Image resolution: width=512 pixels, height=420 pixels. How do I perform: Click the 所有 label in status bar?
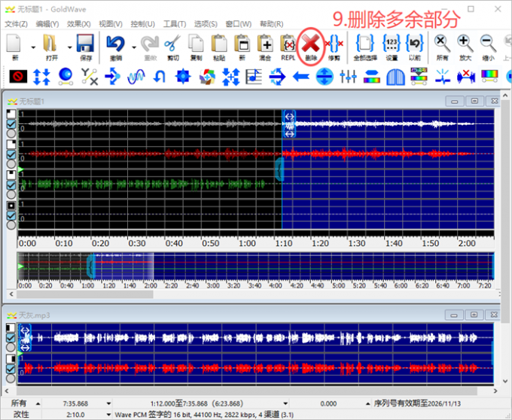[x=18, y=403]
